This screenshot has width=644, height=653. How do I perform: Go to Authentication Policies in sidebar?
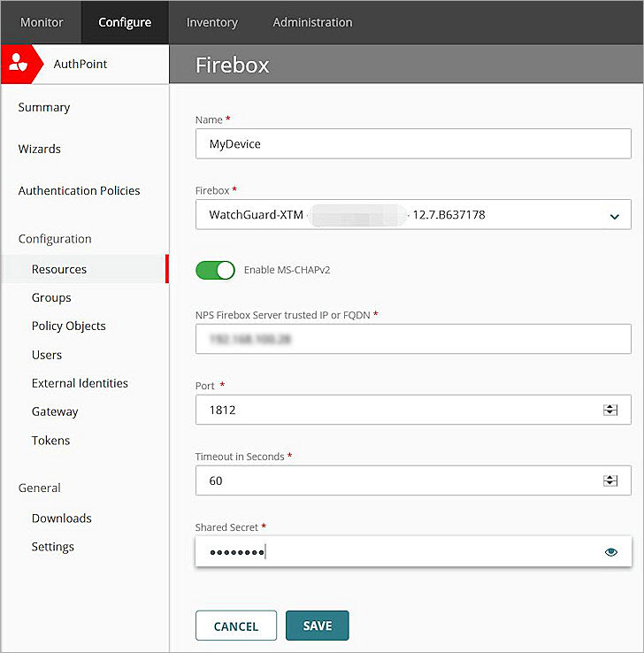point(79,190)
